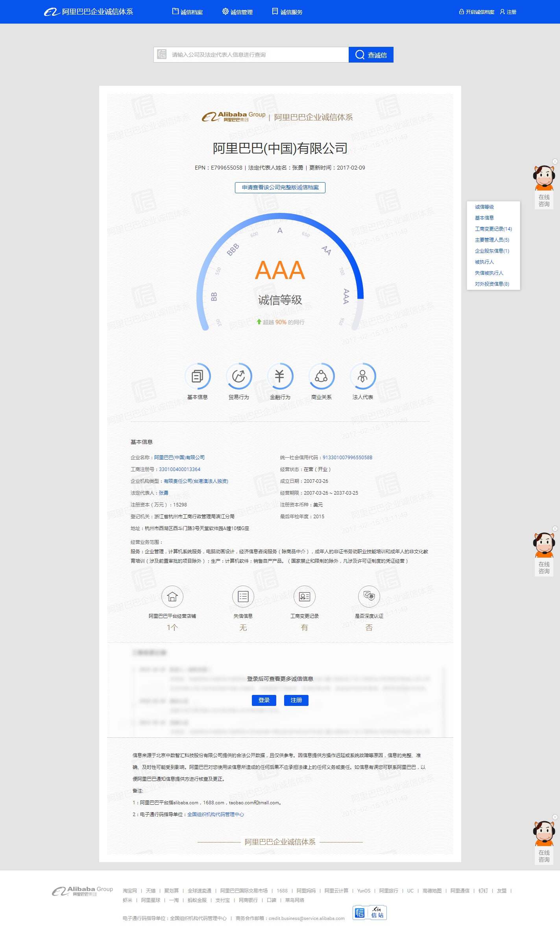Image resolution: width=560 pixels, height=944 pixels.
Task: Focus the company search input field
Action: point(258,55)
